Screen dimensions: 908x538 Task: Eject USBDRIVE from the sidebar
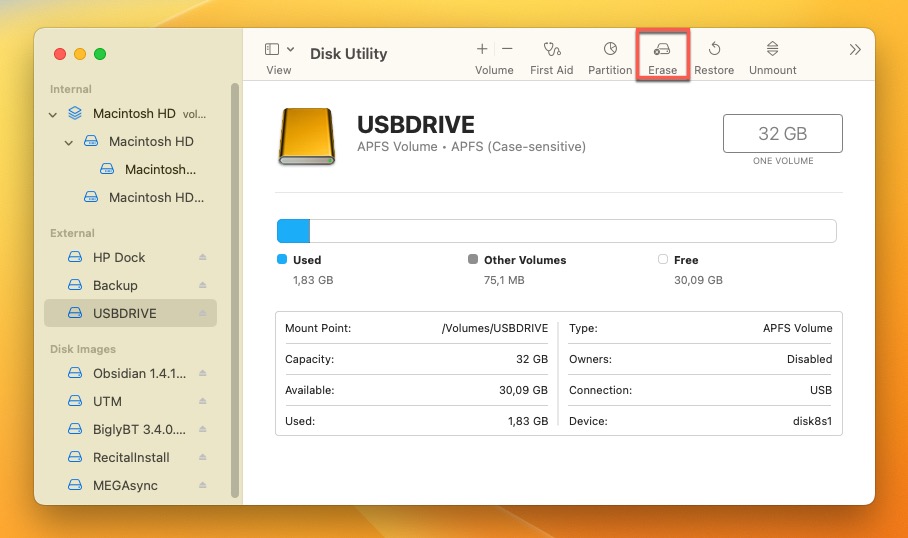(203, 313)
